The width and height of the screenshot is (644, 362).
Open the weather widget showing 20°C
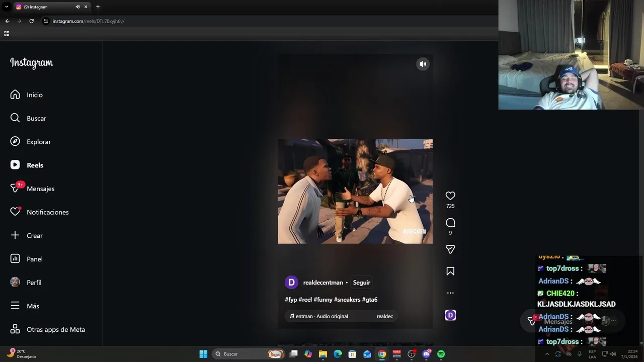coord(21,353)
